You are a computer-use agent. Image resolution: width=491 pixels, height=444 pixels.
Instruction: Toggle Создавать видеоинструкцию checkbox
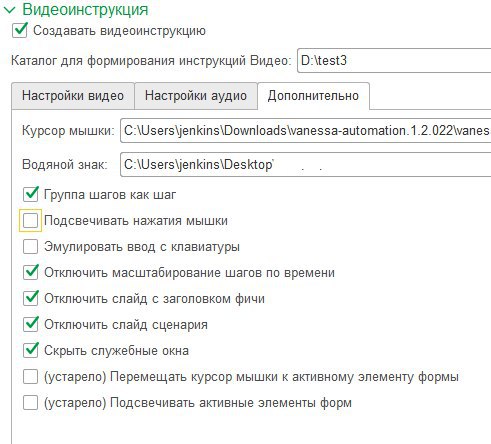[20, 30]
